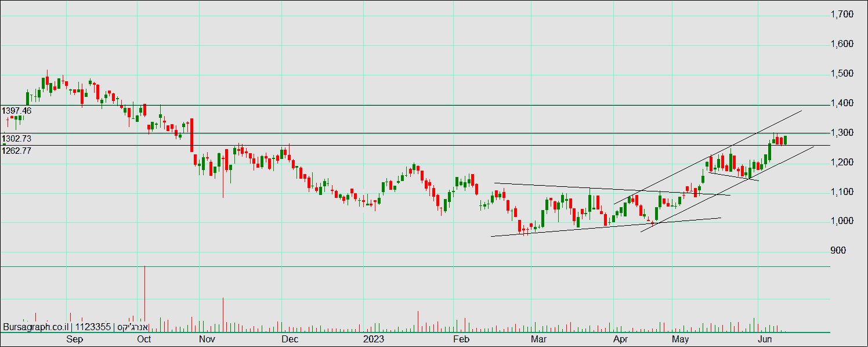
Task: Click the last green candlestick in June
Action: coord(786,140)
